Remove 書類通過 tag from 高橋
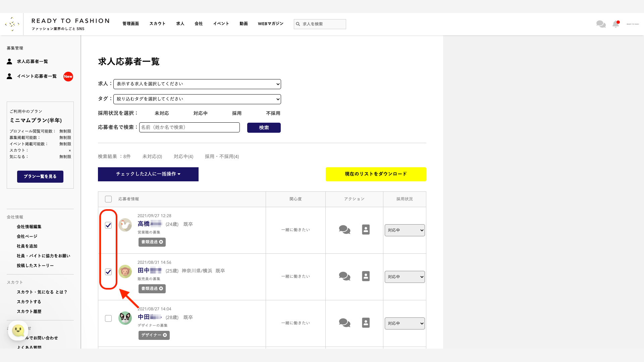This screenshot has width=644, height=362. tap(161, 242)
